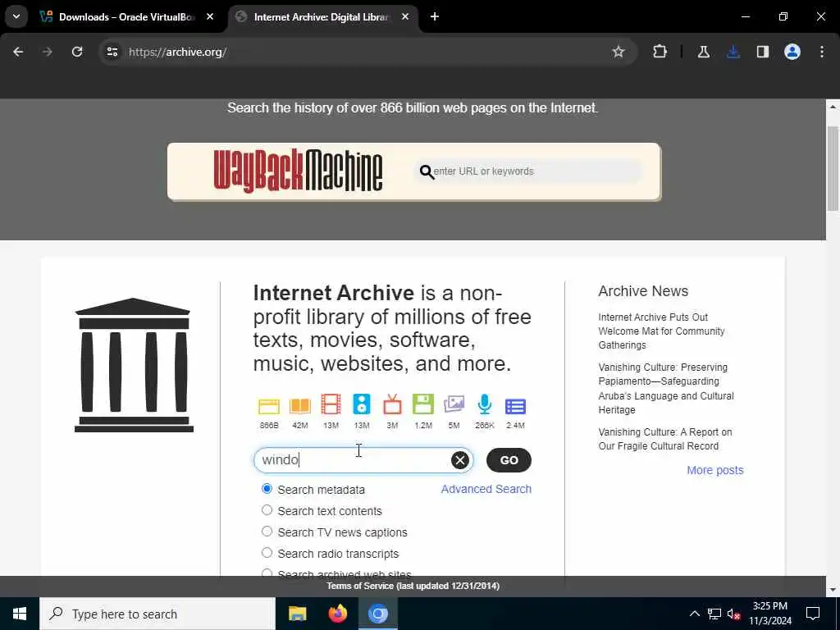Open a new browser tab
The width and height of the screenshot is (840, 630).
point(435,16)
